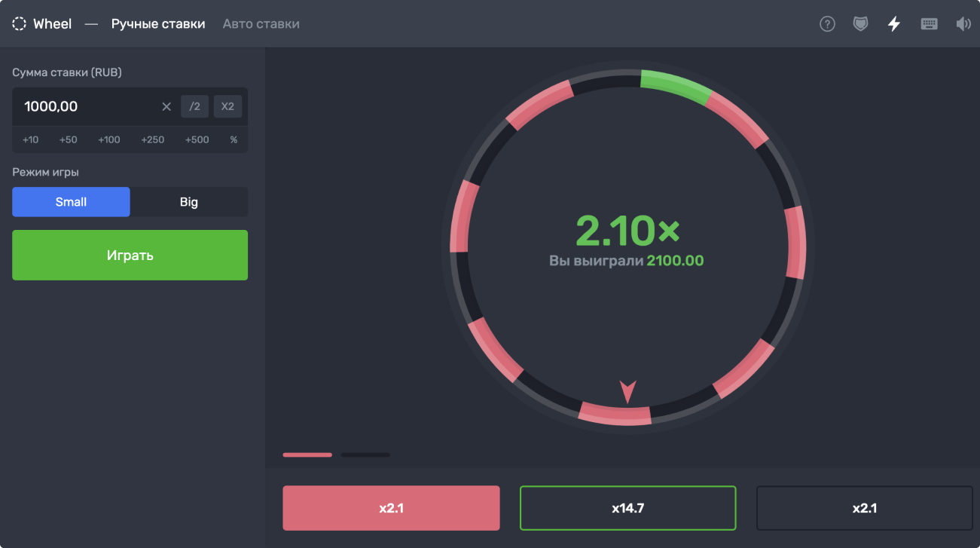Click the x14.7 multiplier result

627,508
